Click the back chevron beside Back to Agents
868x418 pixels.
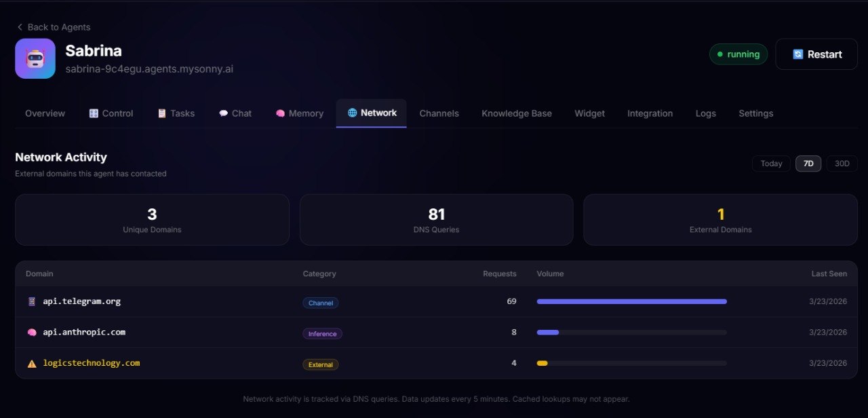[20, 27]
